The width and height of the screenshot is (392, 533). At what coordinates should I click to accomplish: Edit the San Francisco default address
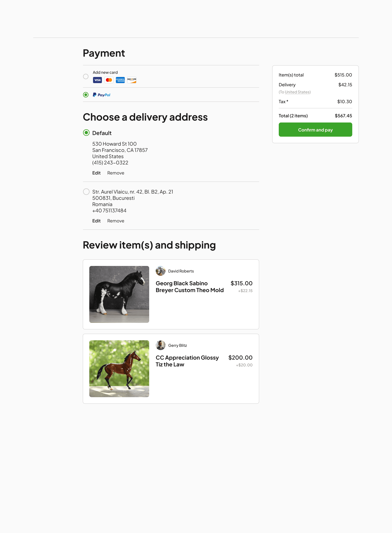(96, 173)
